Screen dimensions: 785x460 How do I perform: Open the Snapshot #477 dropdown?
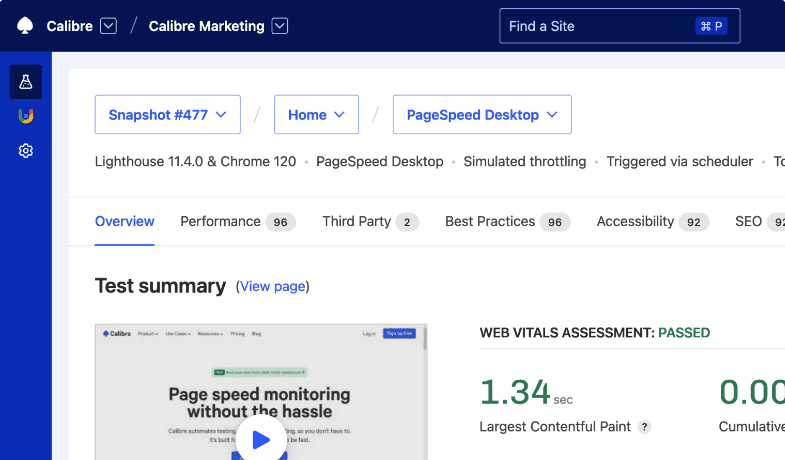coord(167,115)
